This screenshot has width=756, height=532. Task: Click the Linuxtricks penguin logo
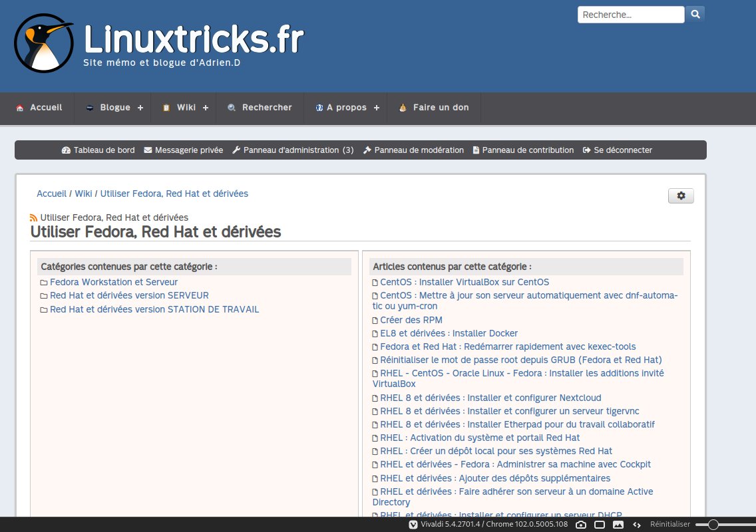(44, 43)
